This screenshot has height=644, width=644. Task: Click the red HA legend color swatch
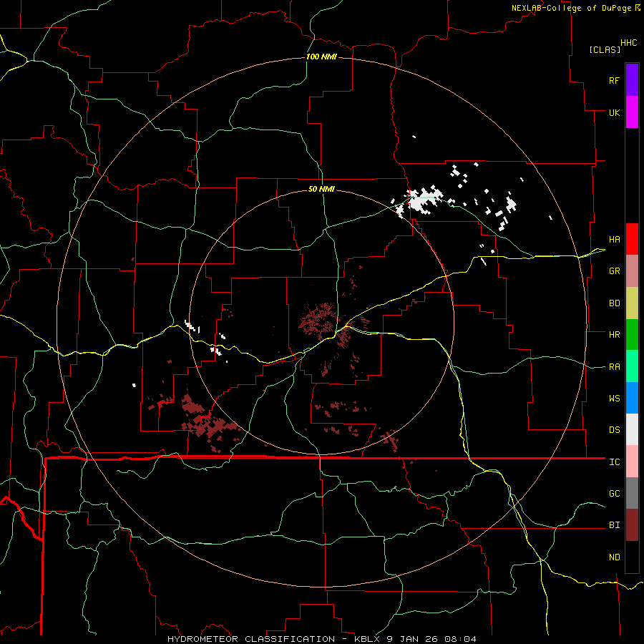[632, 239]
